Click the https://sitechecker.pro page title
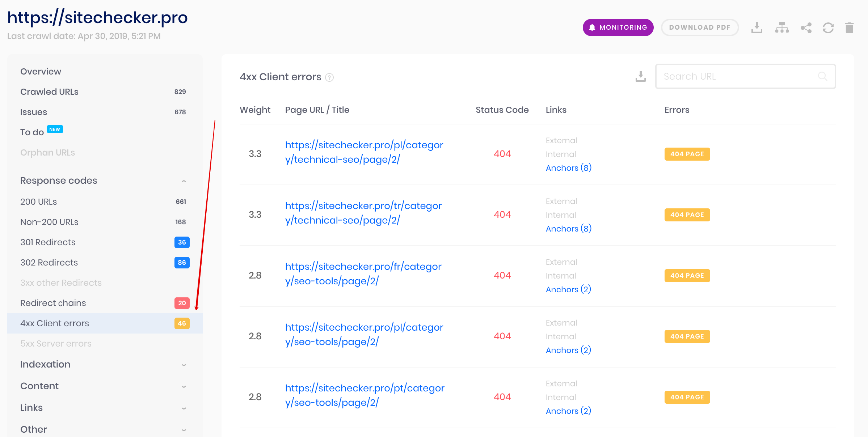The height and width of the screenshot is (437, 868). (x=97, y=17)
